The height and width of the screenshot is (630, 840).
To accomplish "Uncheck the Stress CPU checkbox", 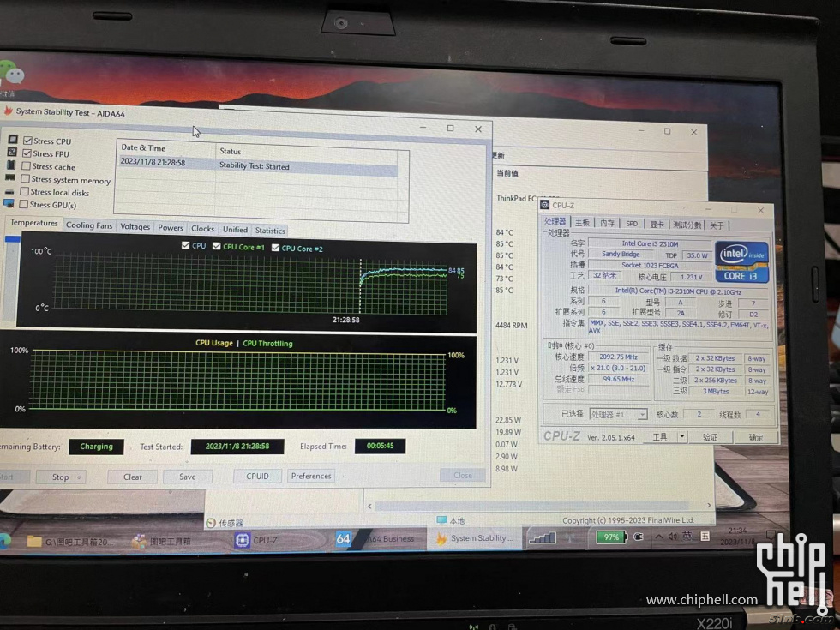I will coord(27,141).
